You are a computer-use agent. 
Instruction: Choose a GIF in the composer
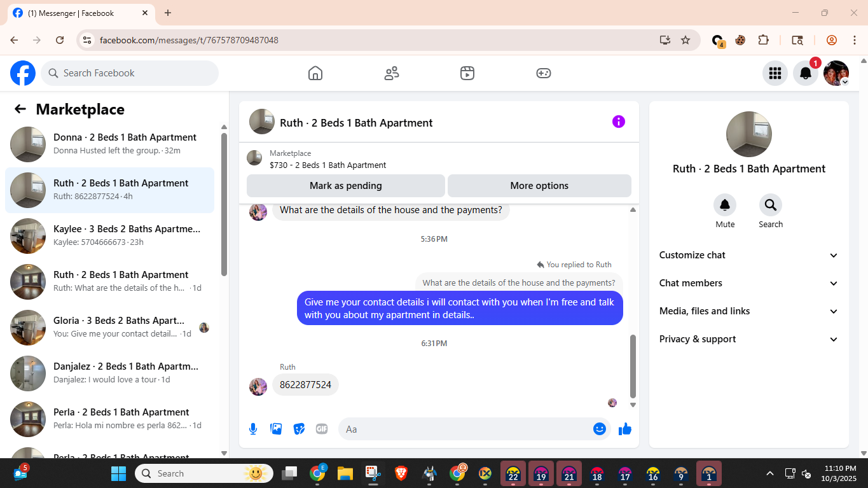pyautogui.click(x=322, y=429)
